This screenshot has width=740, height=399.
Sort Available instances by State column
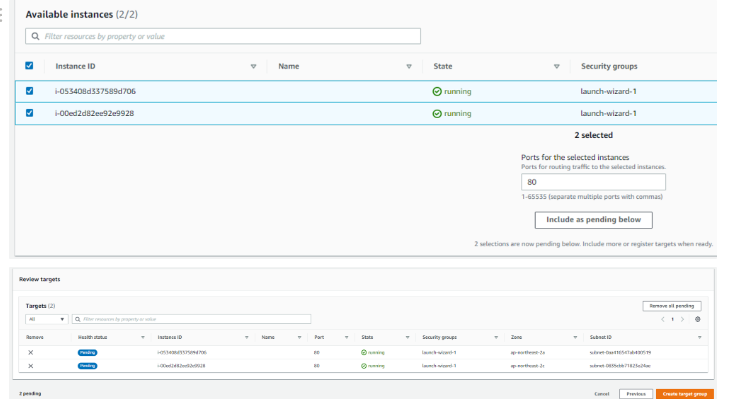click(557, 67)
